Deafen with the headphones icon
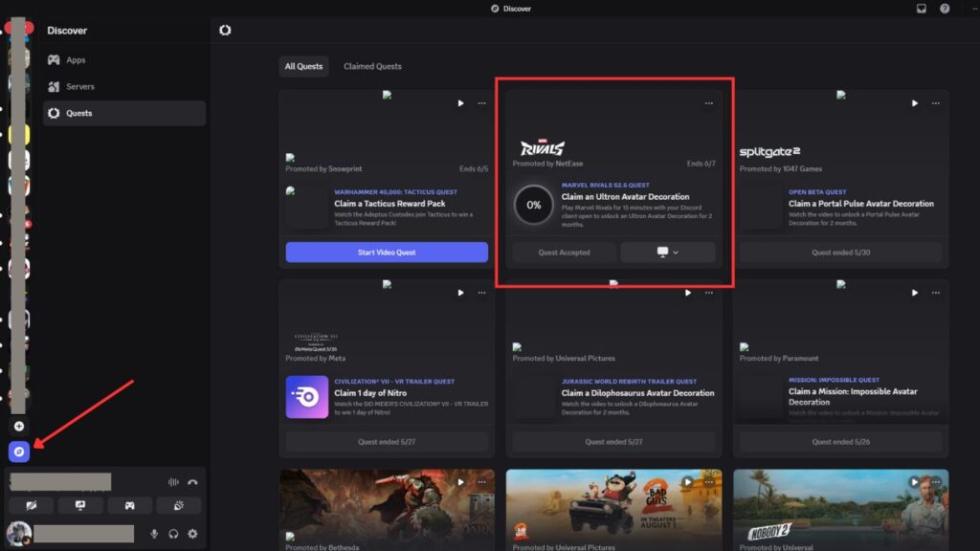This screenshot has width=980, height=551. coord(173,534)
